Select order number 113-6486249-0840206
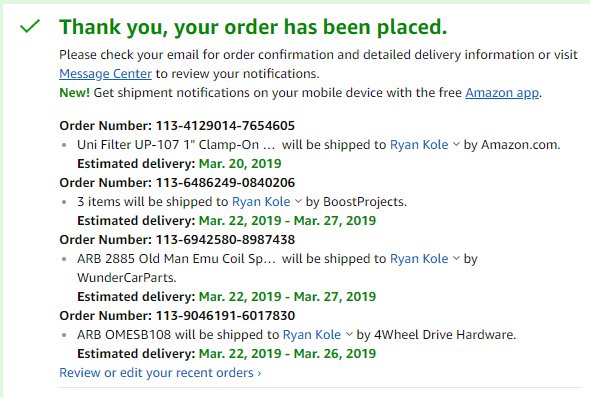 click(x=225, y=183)
